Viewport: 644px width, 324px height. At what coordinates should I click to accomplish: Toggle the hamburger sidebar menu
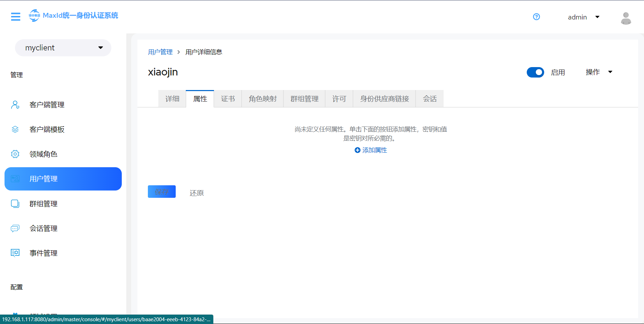click(x=16, y=16)
